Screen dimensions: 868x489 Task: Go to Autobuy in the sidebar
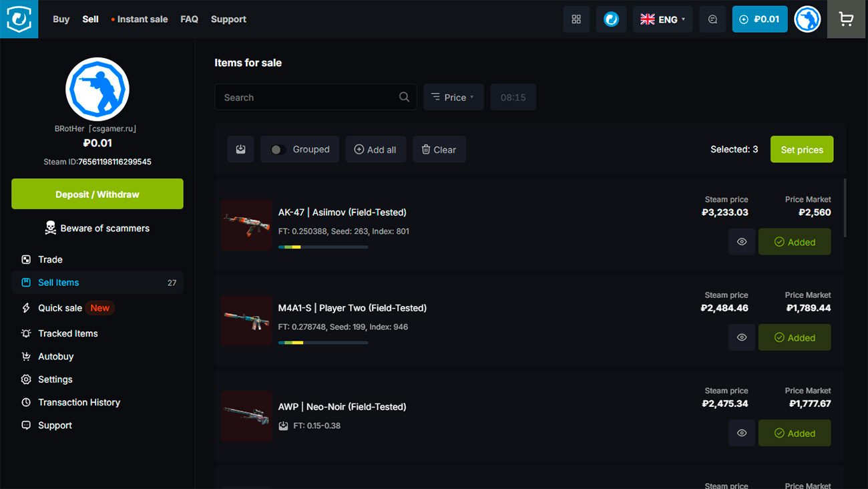point(97,356)
